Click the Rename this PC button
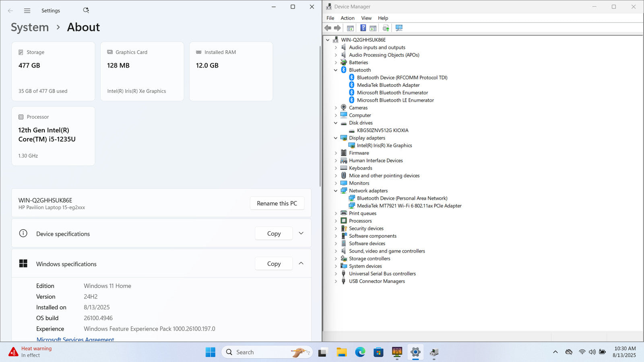This screenshot has width=644, height=362. (x=277, y=204)
